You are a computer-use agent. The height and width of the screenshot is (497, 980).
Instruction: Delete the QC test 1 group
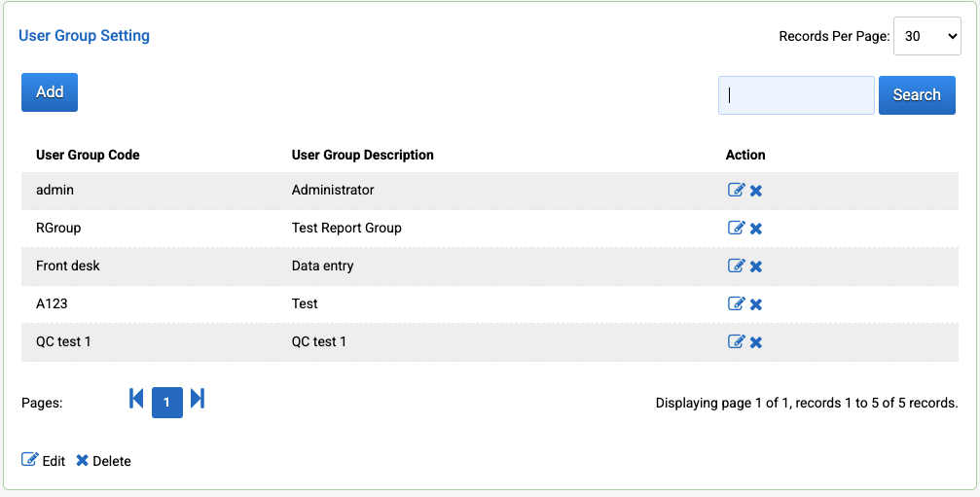756,342
